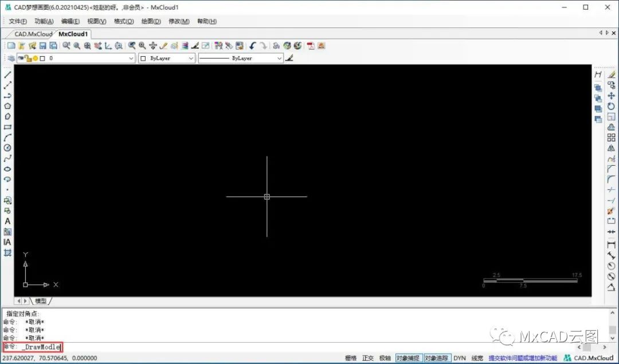This screenshot has width=619, height=364.
Task: Toggle 对象捕捉 object snap
Action: 408,358
